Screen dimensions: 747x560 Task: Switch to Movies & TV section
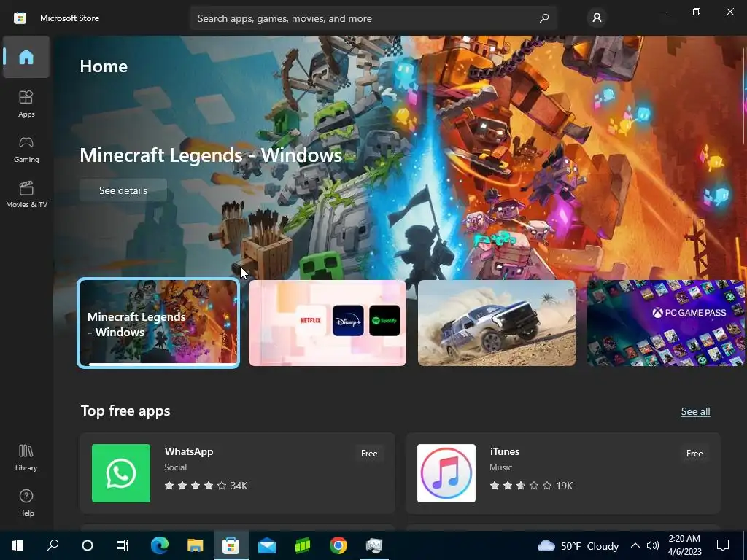[x=26, y=194]
